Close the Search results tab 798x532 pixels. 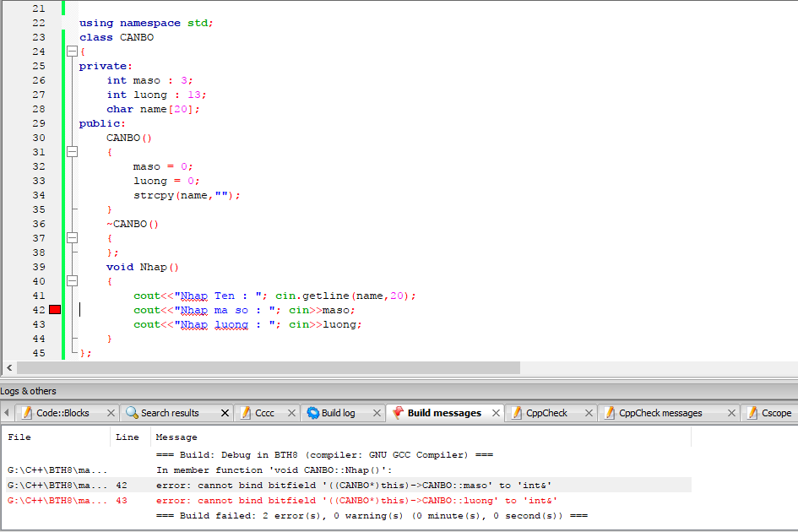click(225, 413)
